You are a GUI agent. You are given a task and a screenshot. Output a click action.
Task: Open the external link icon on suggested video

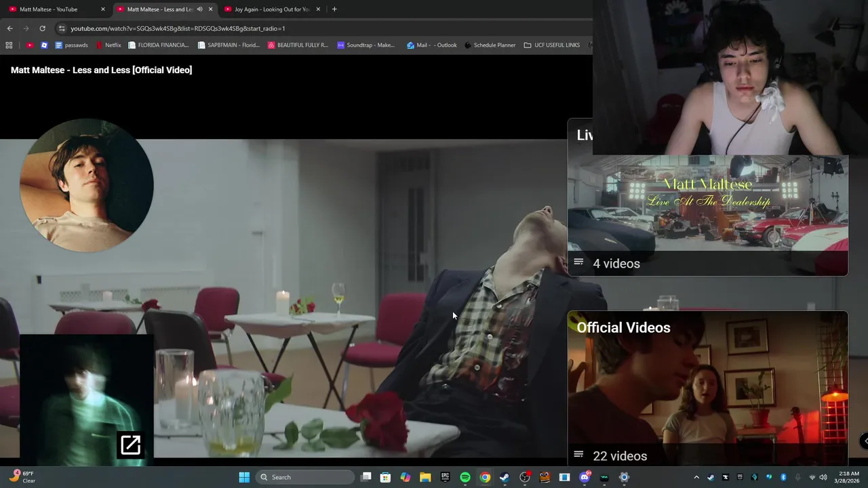(x=130, y=445)
